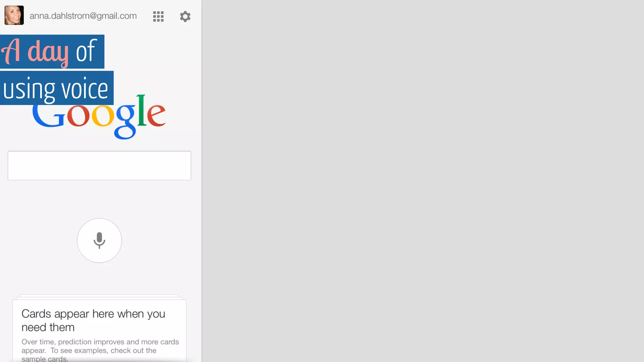This screenshot has width=644, height=362.
Task: Focus the empty Google search box
Action: [99, 166]
